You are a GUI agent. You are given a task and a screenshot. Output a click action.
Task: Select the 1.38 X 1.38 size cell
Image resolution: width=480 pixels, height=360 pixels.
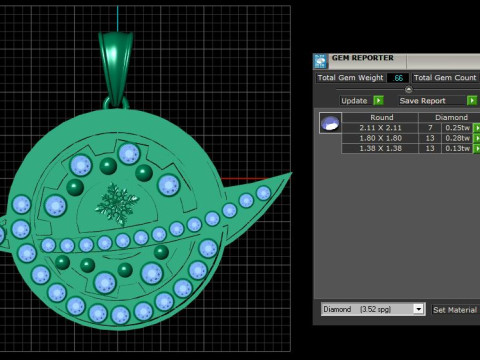(x=380, y=148)
